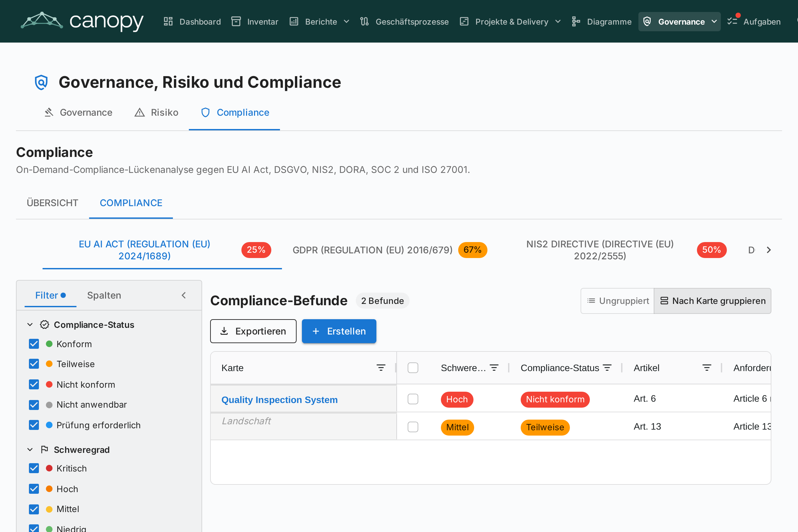
Task: Switch to the ÜBERSICHT tab
Action: click(53, 203)
